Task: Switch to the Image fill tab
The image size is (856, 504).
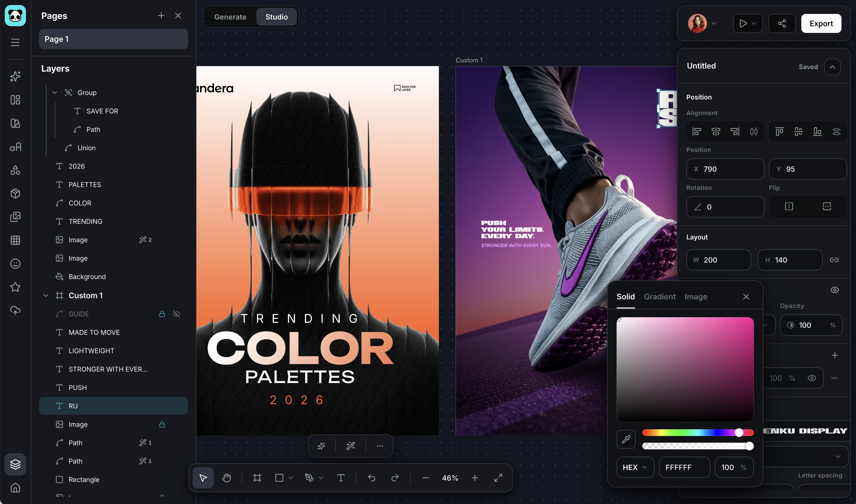Action: coord(696,297)
